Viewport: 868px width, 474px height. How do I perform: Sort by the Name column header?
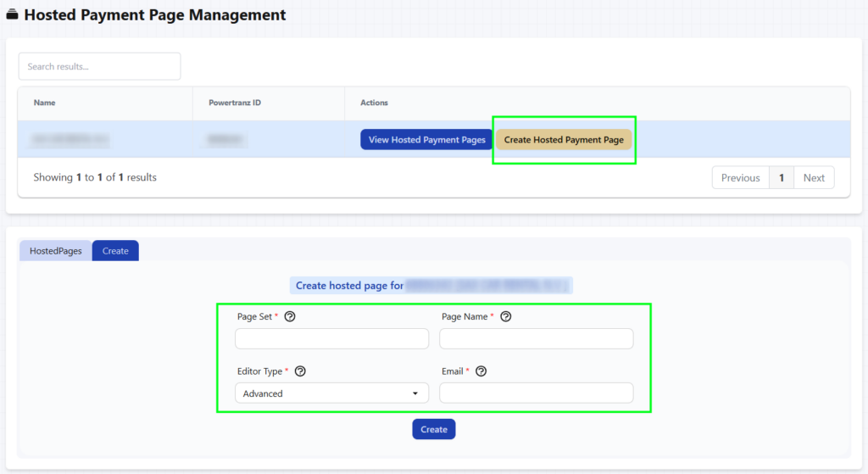coord(44,103)
